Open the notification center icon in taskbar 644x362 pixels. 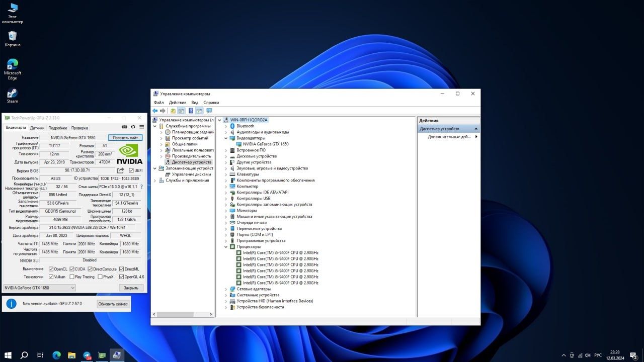coord(633,355)
